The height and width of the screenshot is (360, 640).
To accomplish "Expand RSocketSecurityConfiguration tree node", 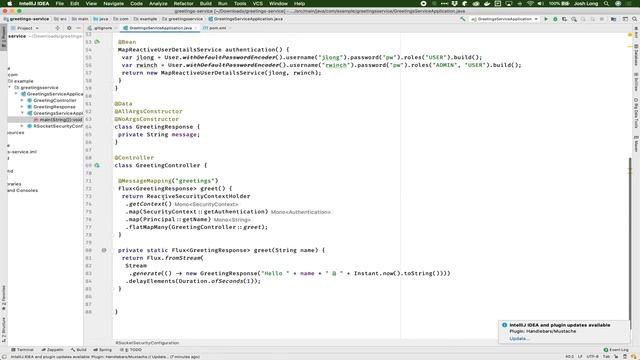I will pos(22,126).
